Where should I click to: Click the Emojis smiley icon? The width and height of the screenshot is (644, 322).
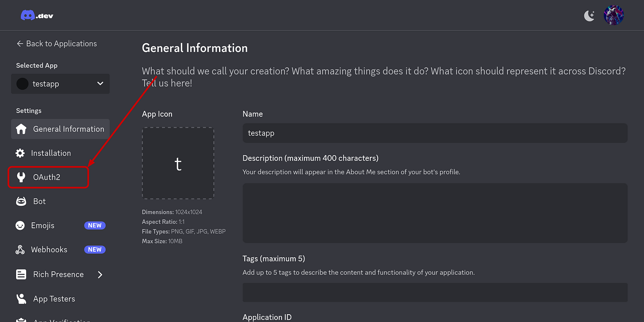pos(20,226)
